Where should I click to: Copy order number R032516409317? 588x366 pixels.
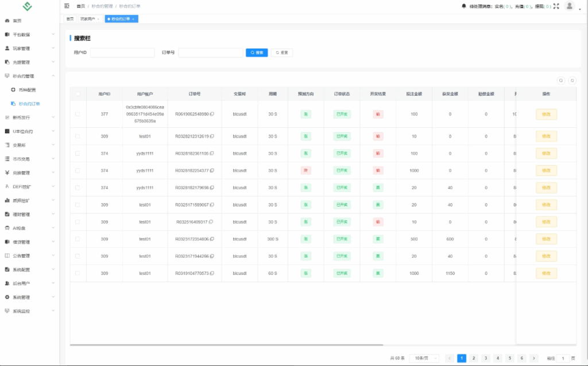point(211,222)
